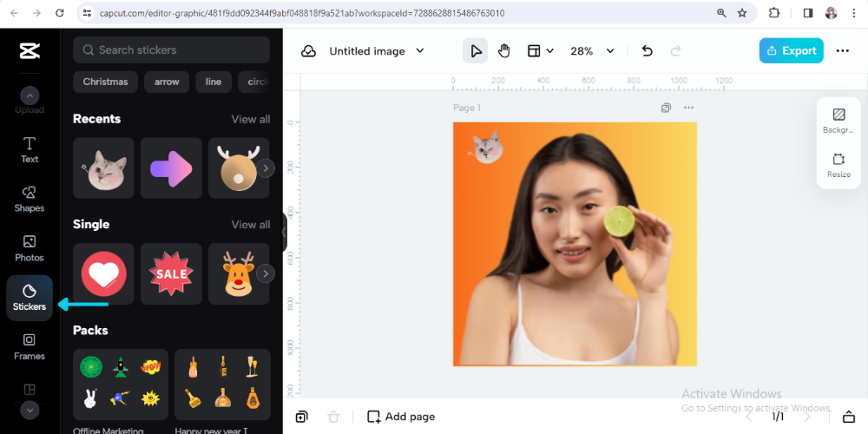Screen dimensions: 868x434
Task: Open the Photos panel in sidebar
Action: coord(30,248)
